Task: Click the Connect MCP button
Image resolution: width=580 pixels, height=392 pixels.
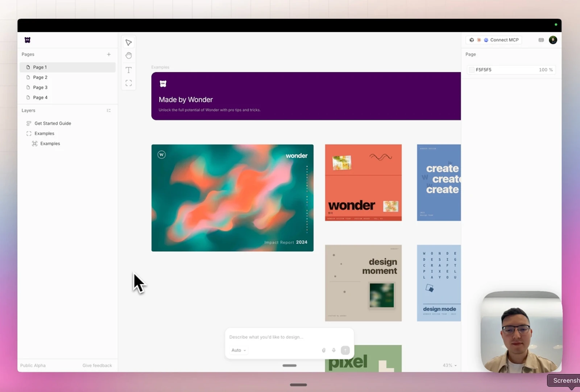Action: 503,40
